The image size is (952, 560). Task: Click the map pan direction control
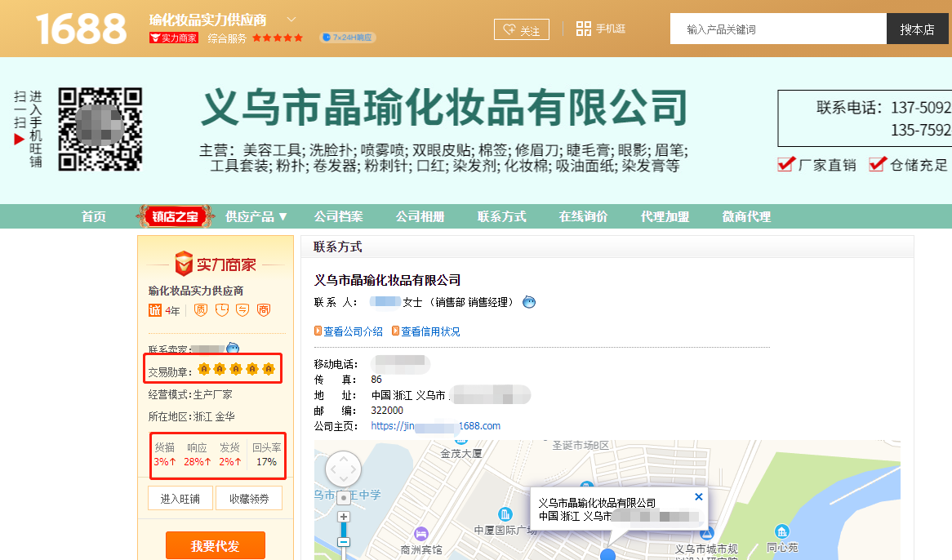[344, 469]
